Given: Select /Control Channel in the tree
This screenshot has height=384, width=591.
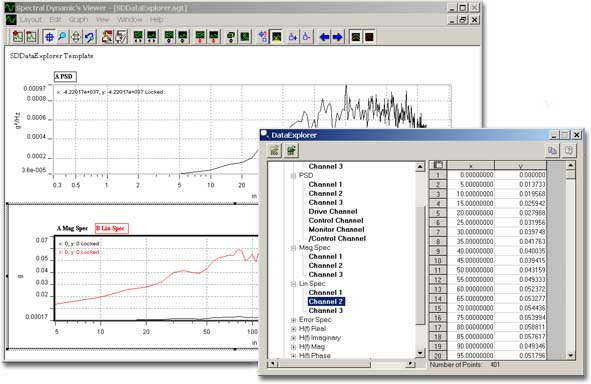Looking at the screenshot, I should (x=337, y=239).
